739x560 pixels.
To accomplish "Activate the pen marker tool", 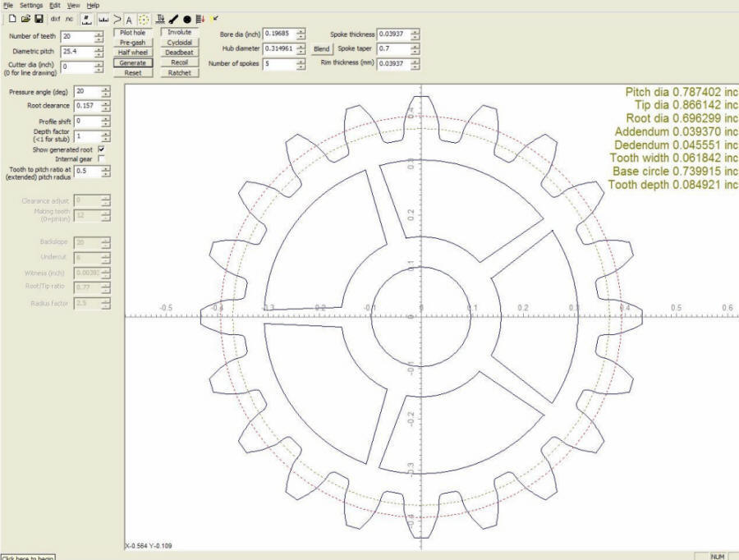I will click(x=175, y=19).
